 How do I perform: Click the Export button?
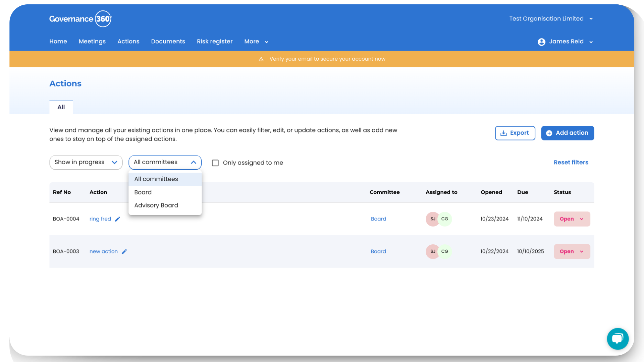(515, 133)
